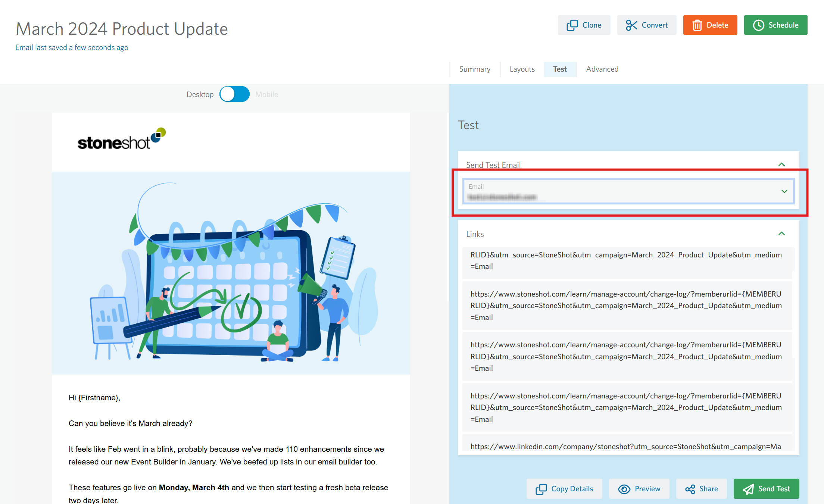Send the test email with Send Test
The height and width of the screenshot is (504, 824).
pyautogui.click(x=766, y=489)
